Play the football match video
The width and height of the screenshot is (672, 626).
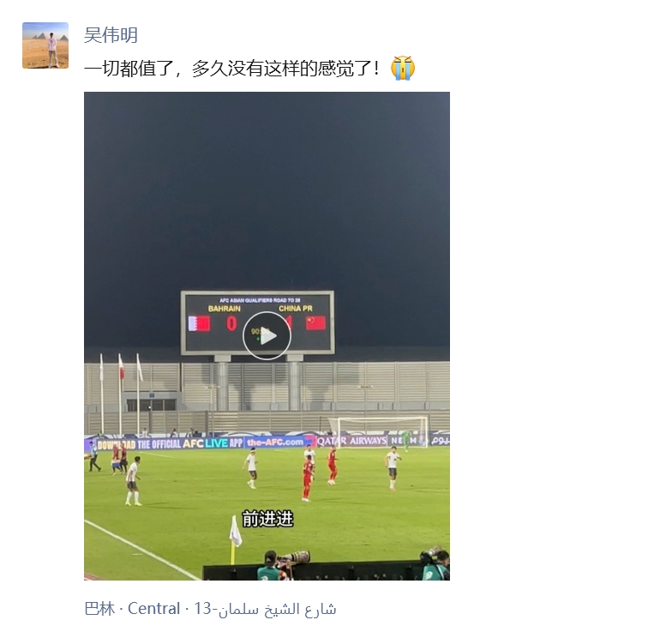click(x=267, y=336)
